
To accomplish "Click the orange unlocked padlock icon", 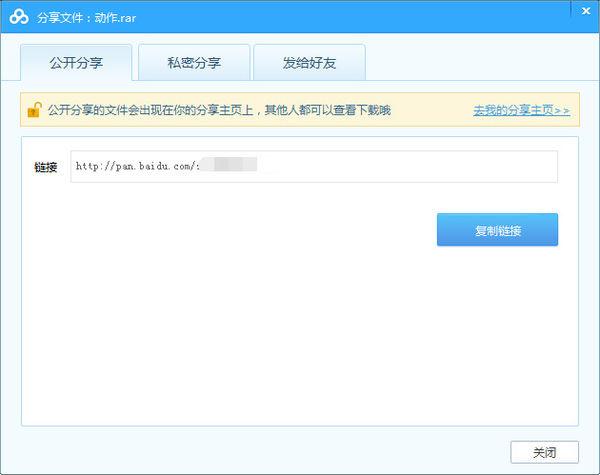I will [x=34, y=110].
